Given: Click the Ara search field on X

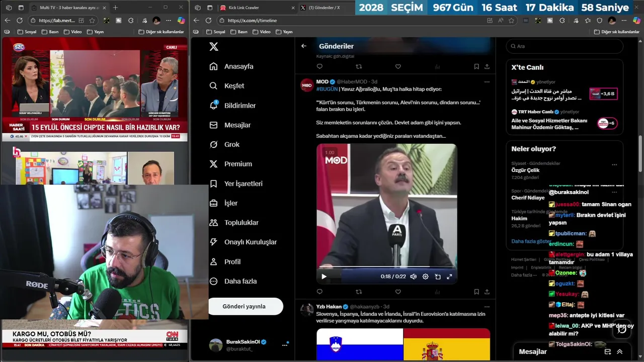Looking at the screenshot, I should pos(565,46).
